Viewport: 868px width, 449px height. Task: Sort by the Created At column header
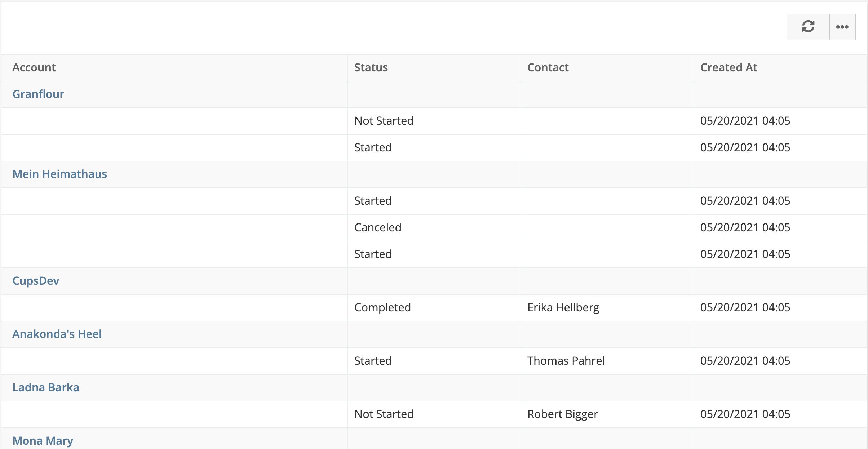pos(728,67)
